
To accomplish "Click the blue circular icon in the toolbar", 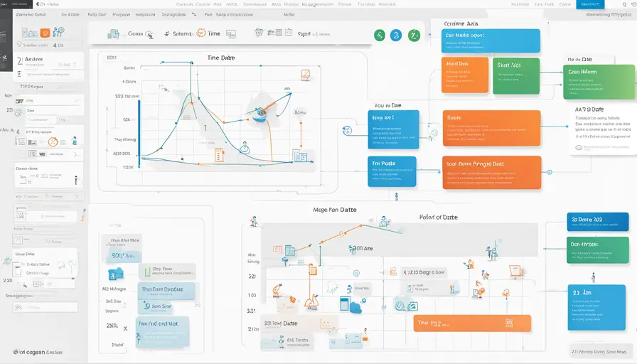I will tap(396, 36).
